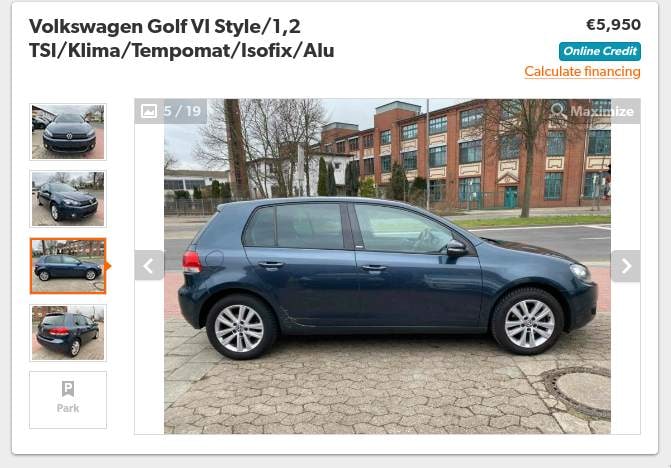Click the Maximize text label

602,111
